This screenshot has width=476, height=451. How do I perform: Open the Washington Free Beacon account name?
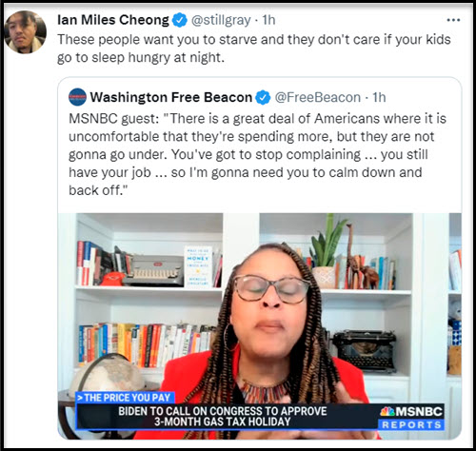click(171, 97)
